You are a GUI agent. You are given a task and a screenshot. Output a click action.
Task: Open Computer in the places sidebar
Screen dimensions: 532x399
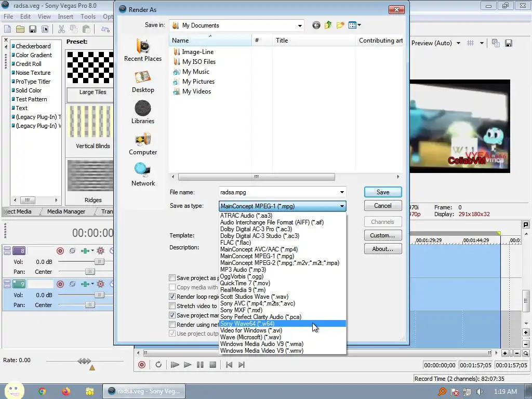pyautogui.click(x=143, y=144)
